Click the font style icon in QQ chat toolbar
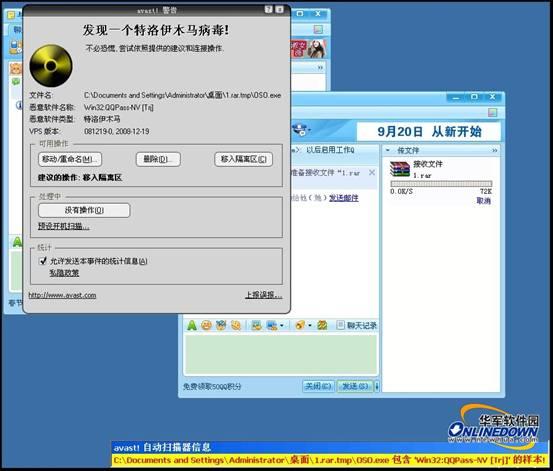 click(x=192, y=325)
